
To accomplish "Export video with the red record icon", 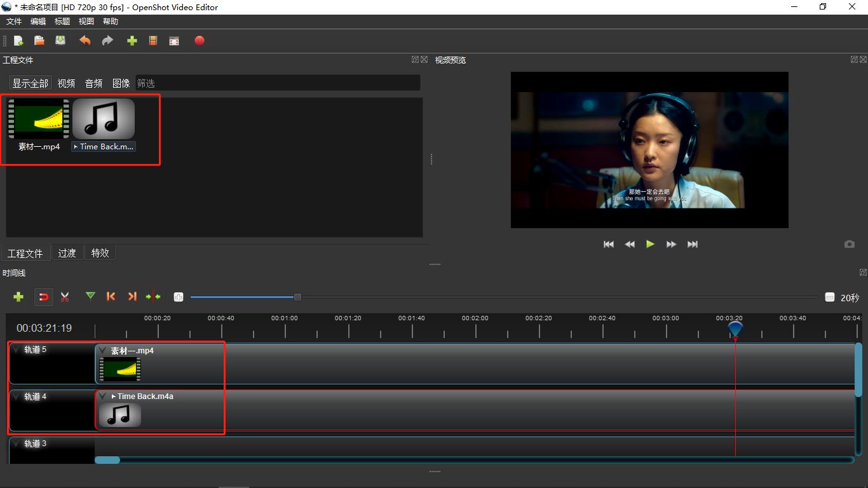I will 200,41.
